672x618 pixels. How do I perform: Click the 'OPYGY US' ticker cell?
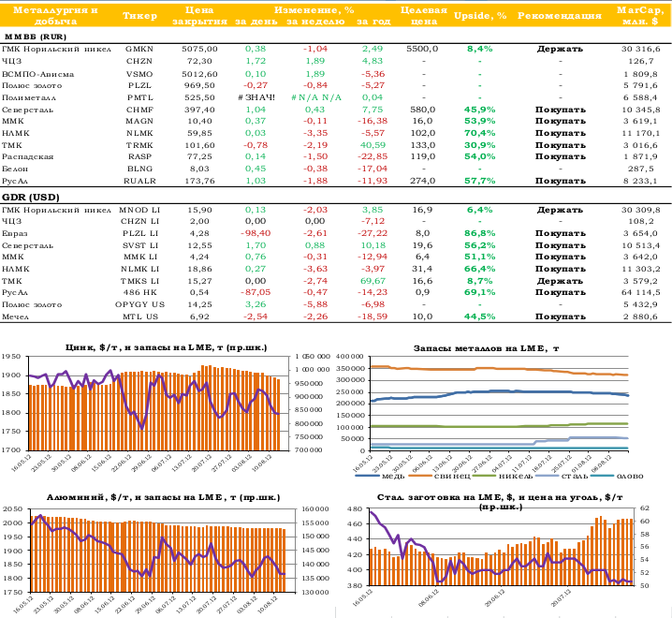click(139, 304)
